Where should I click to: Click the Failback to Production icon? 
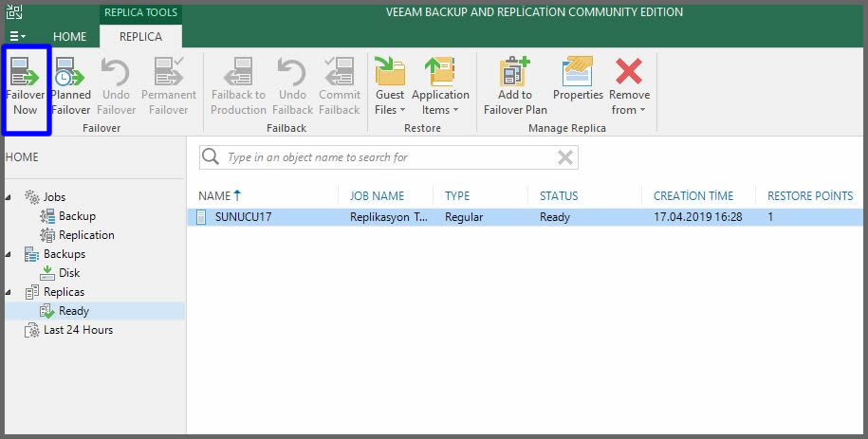click(238, 73)
